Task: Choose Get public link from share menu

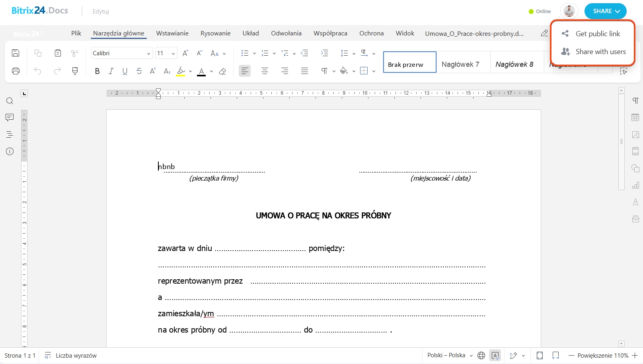Action: [x=597, y=34]
